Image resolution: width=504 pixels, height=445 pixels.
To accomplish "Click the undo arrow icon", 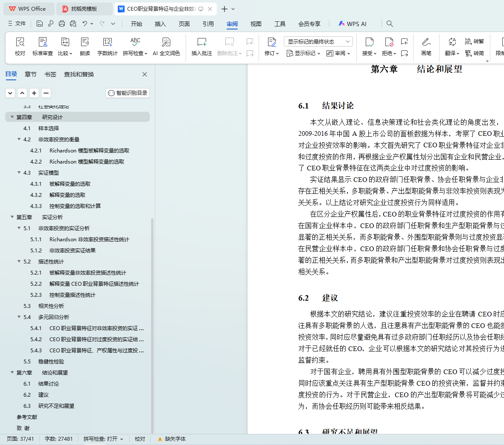I will point(84,23).
